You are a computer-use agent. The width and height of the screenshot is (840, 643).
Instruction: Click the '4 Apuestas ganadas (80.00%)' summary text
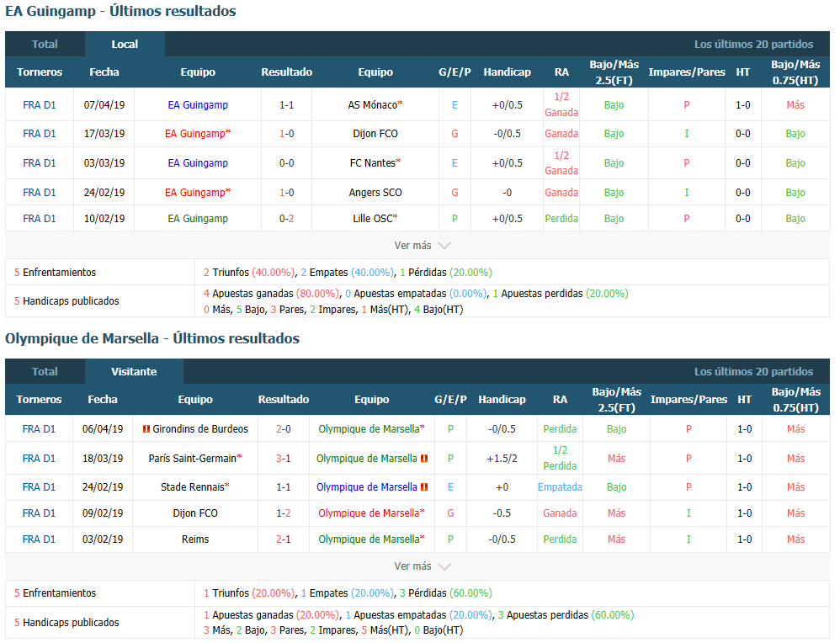(x=271, y=294)
